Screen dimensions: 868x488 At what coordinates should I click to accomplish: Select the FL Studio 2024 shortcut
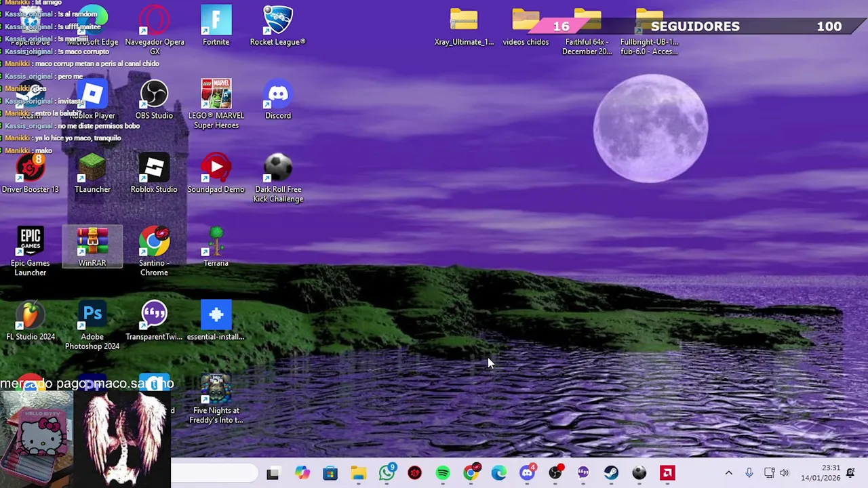31,321
